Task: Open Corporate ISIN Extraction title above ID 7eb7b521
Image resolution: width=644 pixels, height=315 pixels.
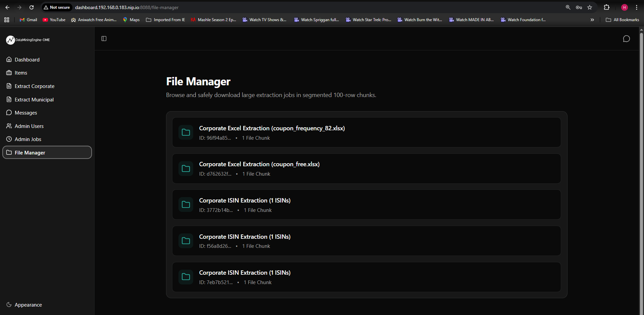Action: click(x=245, y=273)
